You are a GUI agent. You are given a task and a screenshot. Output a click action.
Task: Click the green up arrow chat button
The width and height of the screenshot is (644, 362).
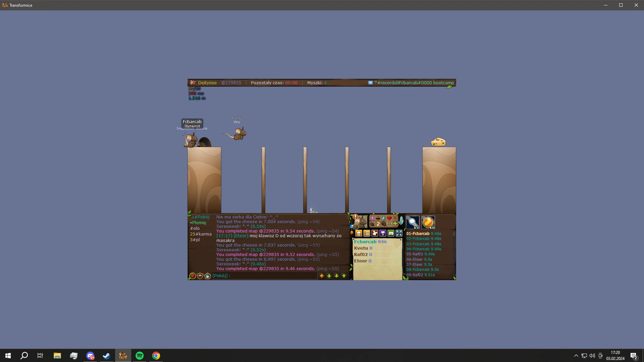coord(344,276)
